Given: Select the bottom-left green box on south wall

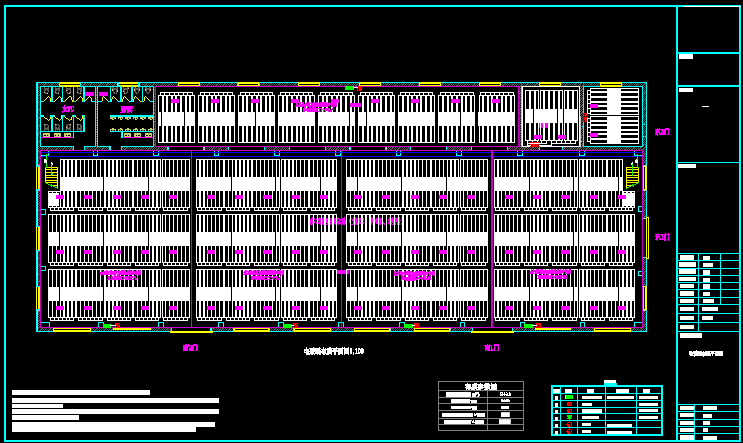Looking at the screenshot, I should pyautogui.click(x=107, y=325).
